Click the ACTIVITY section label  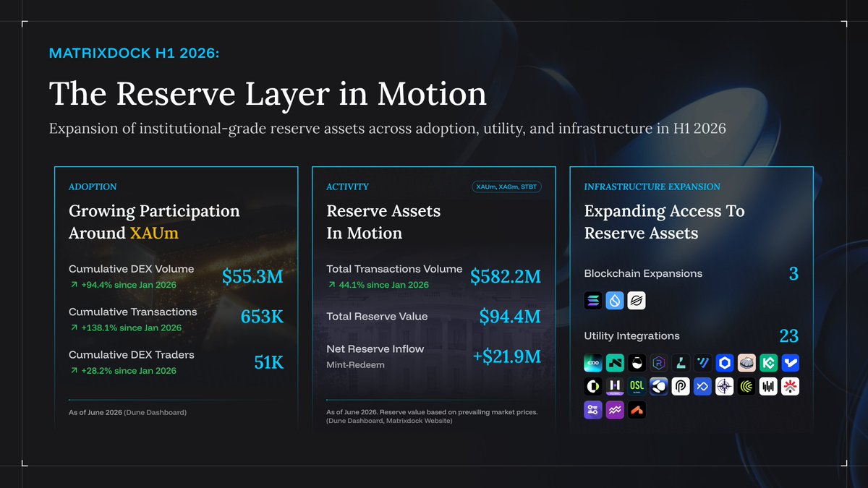(x=347, y=187)
